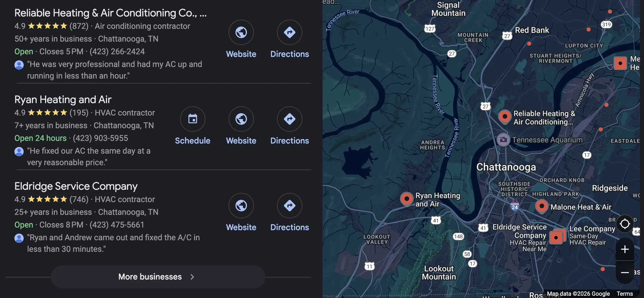The image size is (644, 298).
Task: Open Tennessee Aquarium map marker
Action: (503, 140)
